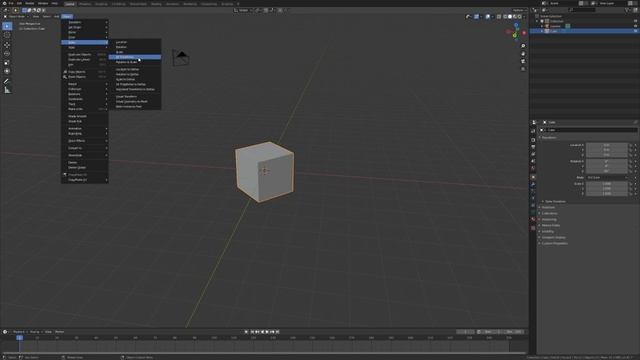Expand the Viewport Display section

tap(553, 238)
